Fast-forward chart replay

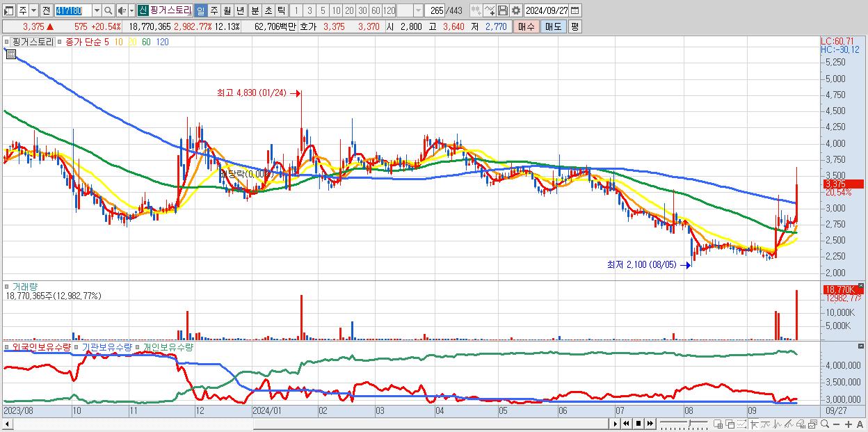pos(650,424)
